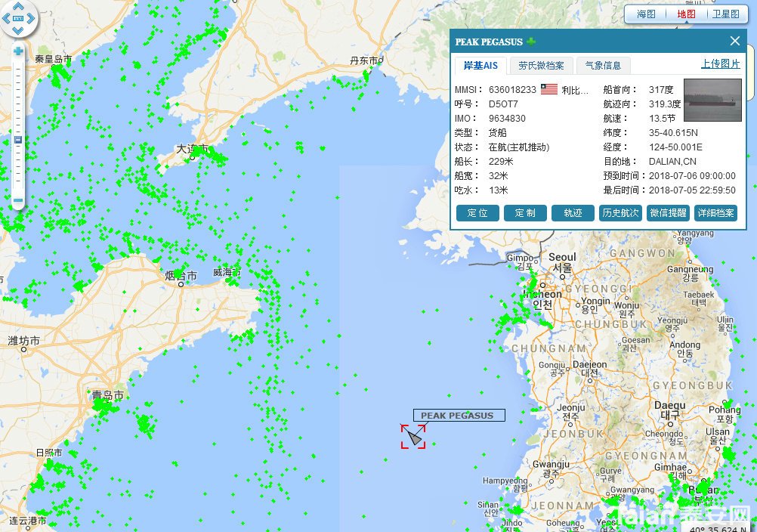This screenshot has width=757, height=532.
Task: Click the latitude value 35-40.615N
Action: click(x=673, y=133)
